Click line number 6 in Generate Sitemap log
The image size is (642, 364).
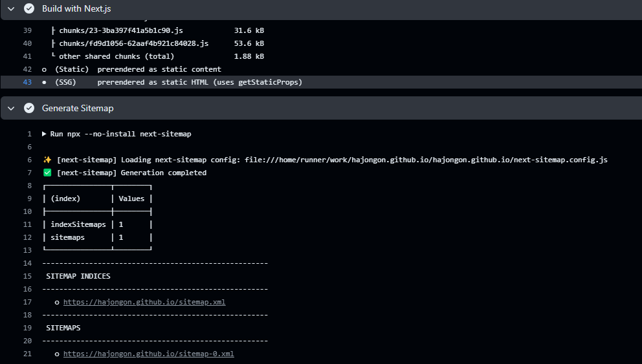(x=29, y=160)
